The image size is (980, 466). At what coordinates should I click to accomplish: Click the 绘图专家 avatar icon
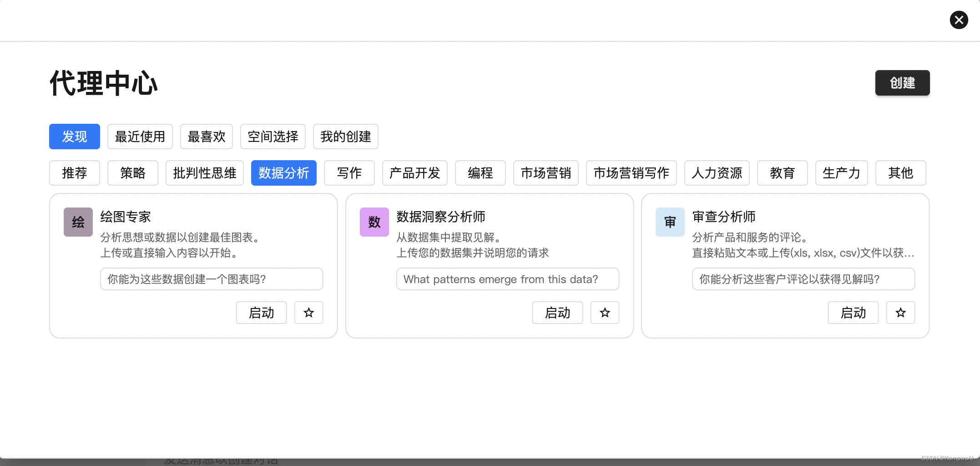point(78,222)
